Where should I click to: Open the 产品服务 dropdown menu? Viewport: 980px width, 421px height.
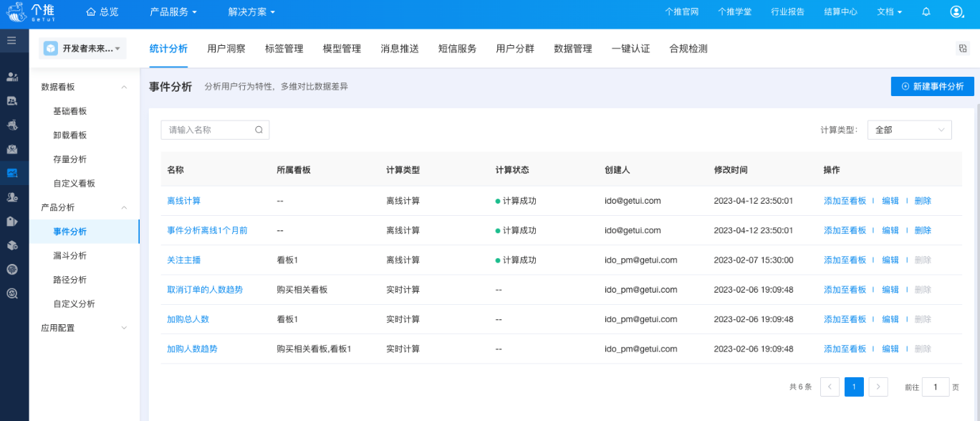[x=173, y=12]
